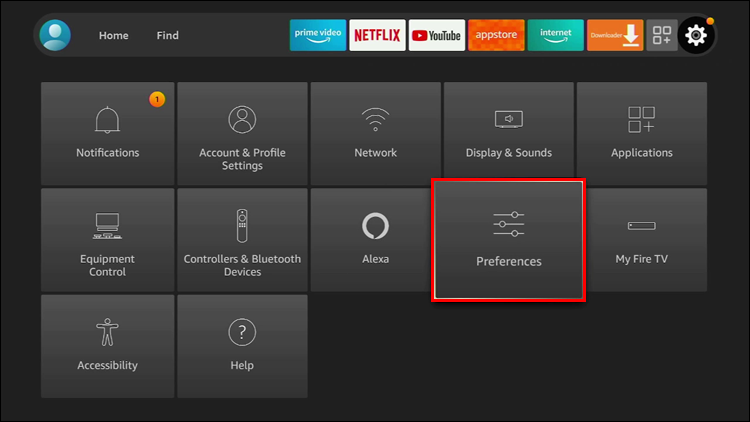Image resolution: width=750 pixels, height=422 pixels.
Task: Open Account & Profile Settings
Action: pos(243,133)
